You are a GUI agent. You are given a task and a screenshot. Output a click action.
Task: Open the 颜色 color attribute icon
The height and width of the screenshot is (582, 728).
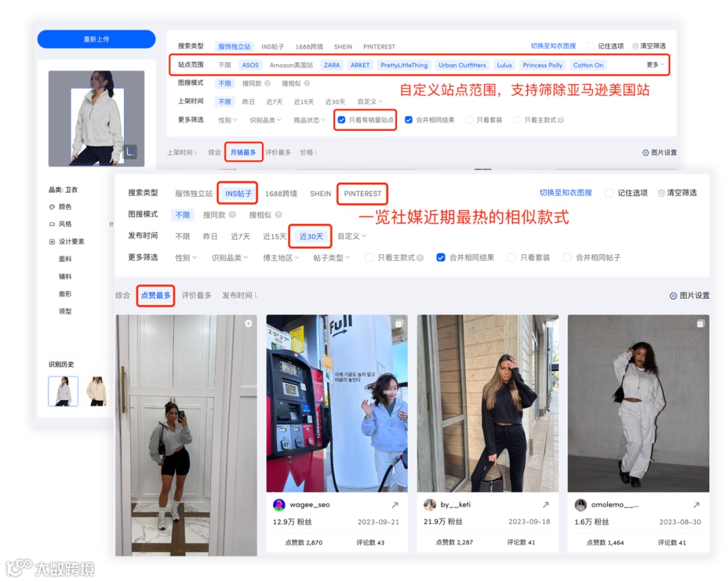point(52,206)
